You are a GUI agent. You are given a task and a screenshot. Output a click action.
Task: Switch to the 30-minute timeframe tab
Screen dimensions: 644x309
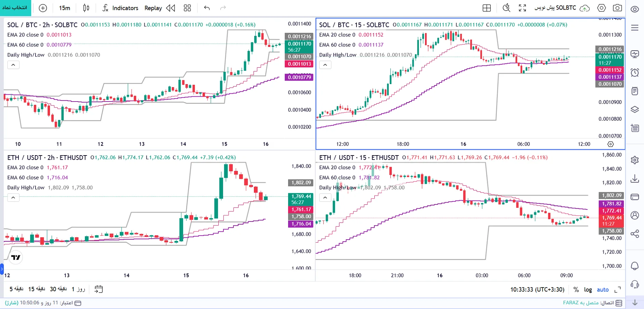click(58, 289)
